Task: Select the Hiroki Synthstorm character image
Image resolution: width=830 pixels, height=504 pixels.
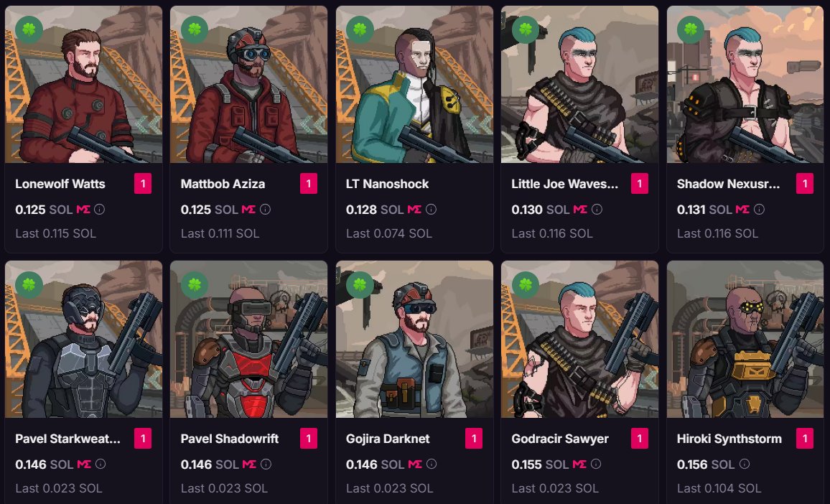Action: (745, 340)
